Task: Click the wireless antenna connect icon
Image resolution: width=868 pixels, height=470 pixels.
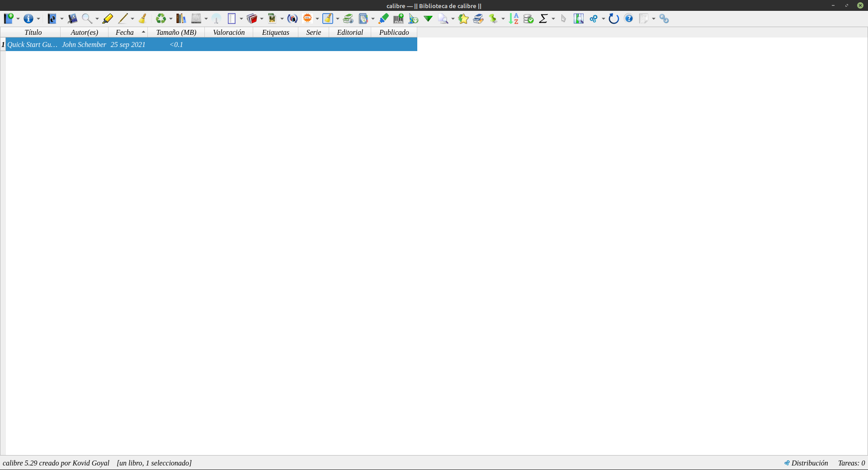Action: click(216, 19)
